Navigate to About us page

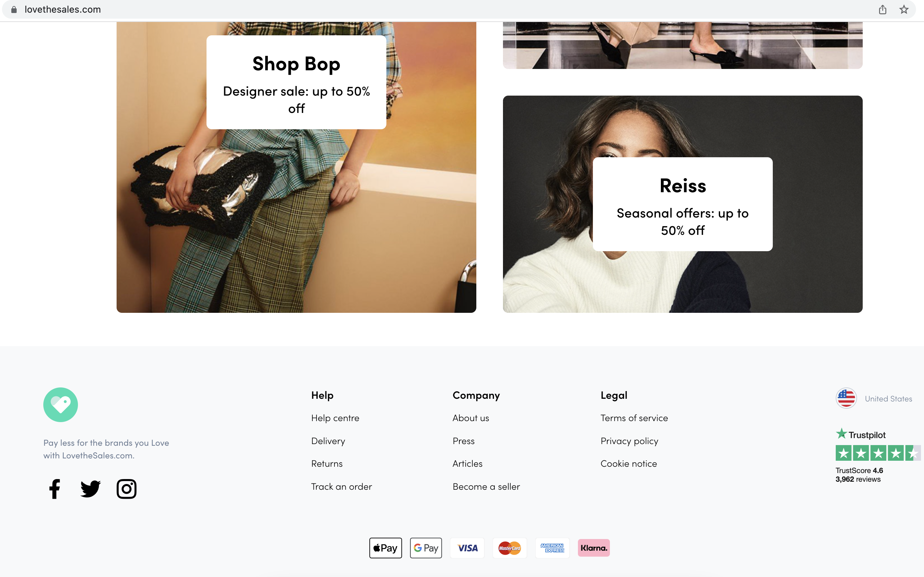point(470,417)
